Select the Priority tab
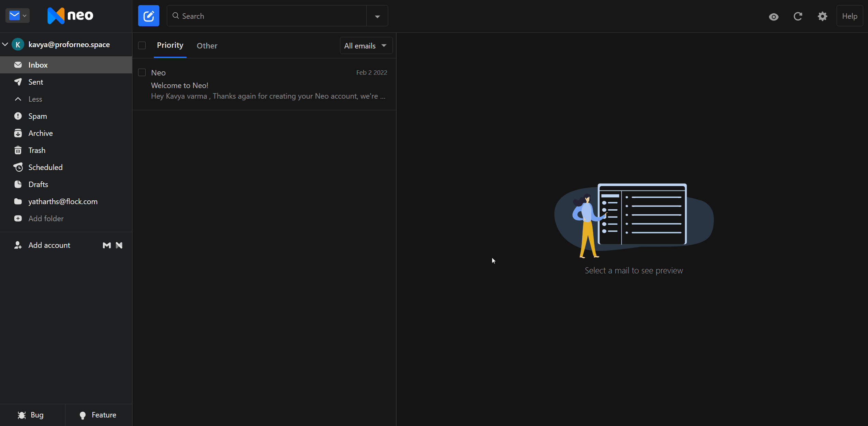Image resolution: width=868 pixels, height=426 pixels. click(x=170, y=45)
